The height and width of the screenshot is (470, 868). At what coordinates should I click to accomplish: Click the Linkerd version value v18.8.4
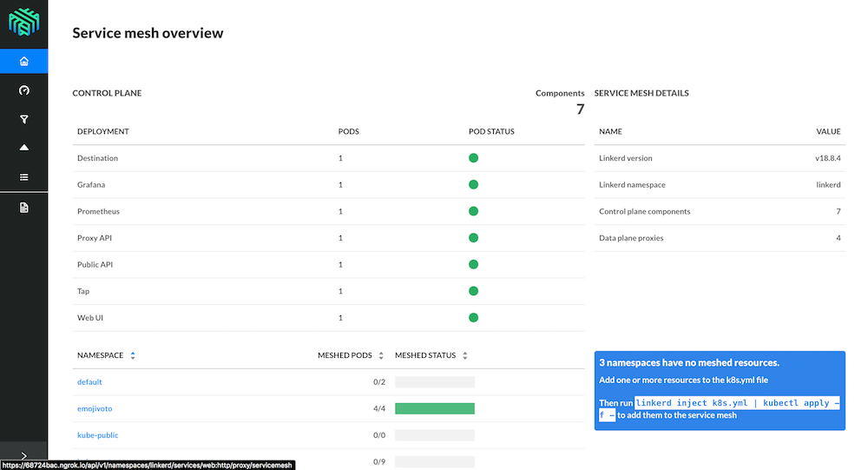click(x=827, y=158)
